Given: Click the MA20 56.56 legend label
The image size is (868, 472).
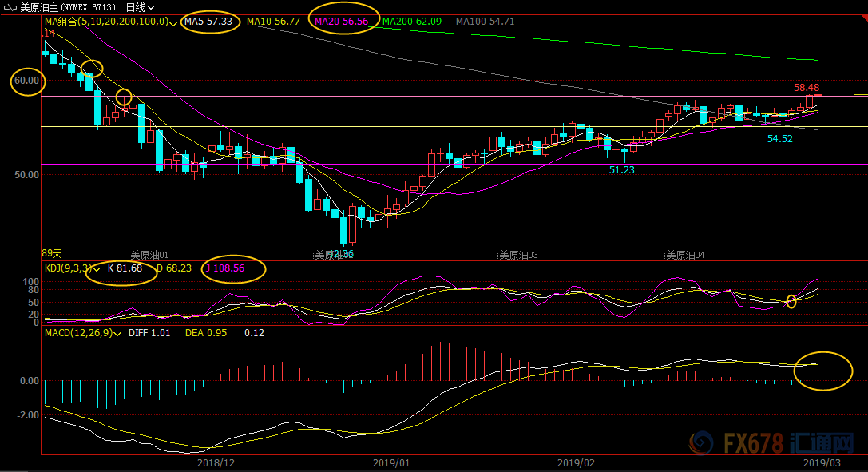Looking at the screenshot, I should tap(342, 22).
